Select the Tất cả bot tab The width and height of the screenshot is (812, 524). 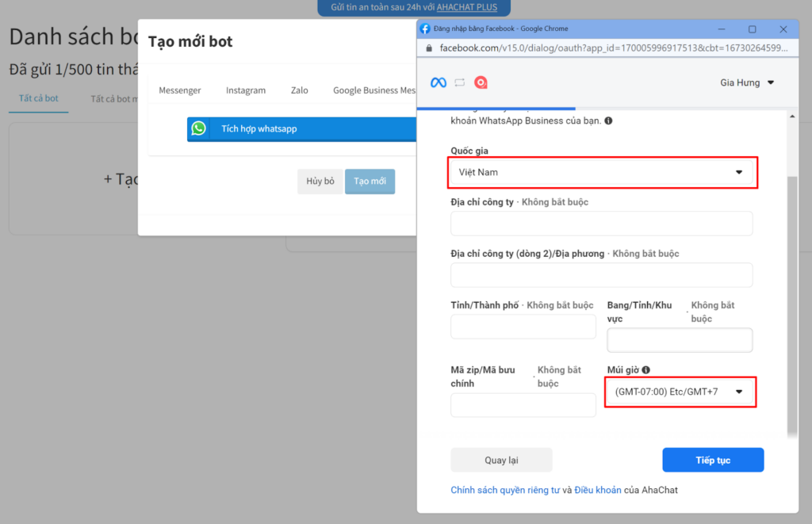(x=38, y=98)
